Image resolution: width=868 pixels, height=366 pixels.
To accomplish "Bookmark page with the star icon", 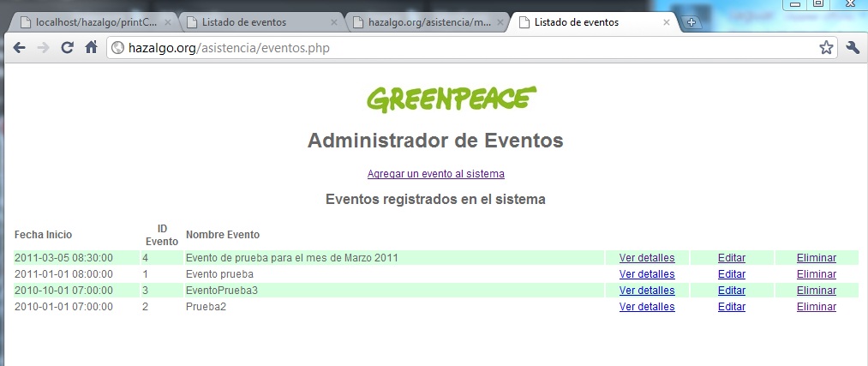I will tap(825, 48).
